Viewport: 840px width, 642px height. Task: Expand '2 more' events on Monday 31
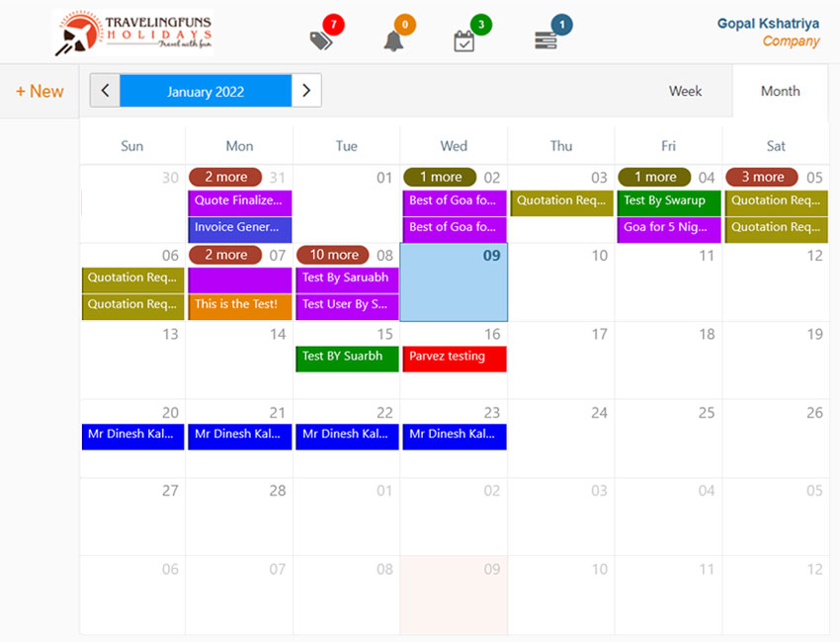coord(225,177)
